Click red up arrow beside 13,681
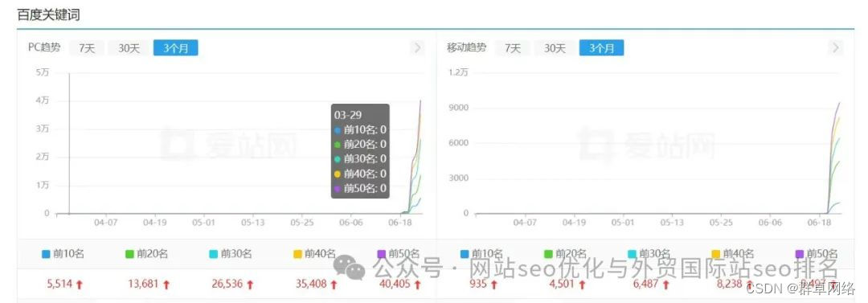The height and width of the screenshot is (303, 868). coord(166,285)
